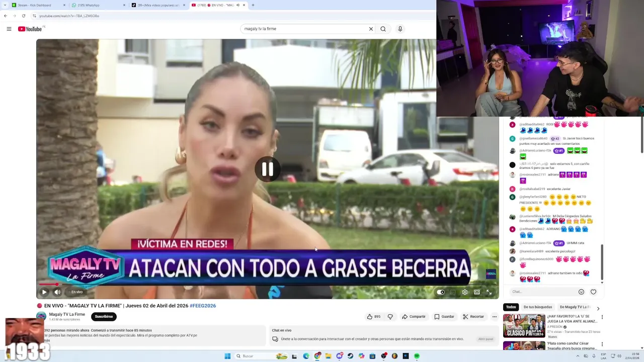Mute the video volume
The image size is (644, 362).
pyautogui.click(x=57, y=292)
